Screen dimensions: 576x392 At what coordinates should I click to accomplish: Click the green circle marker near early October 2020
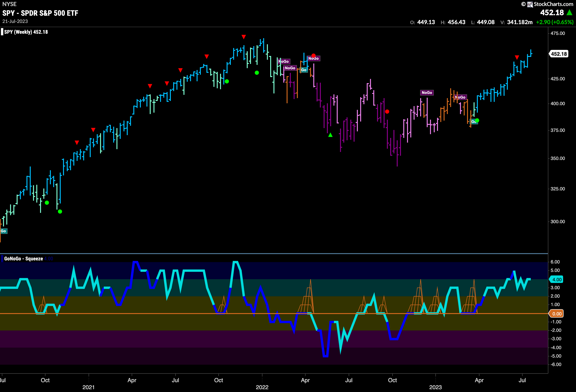point(47,203)
